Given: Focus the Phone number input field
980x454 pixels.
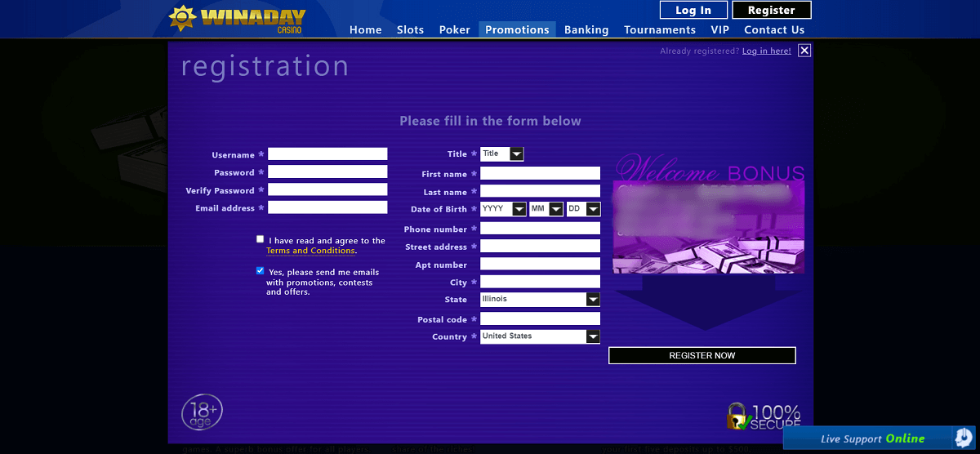Looking at the screenshot, I should 540,229.
